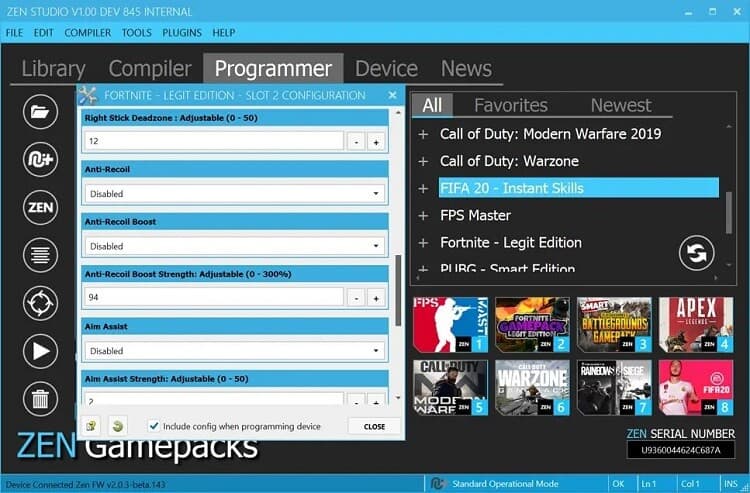Select the Programmer tab
The width and height of the screenshot is (750, 493).
point(273,68)
